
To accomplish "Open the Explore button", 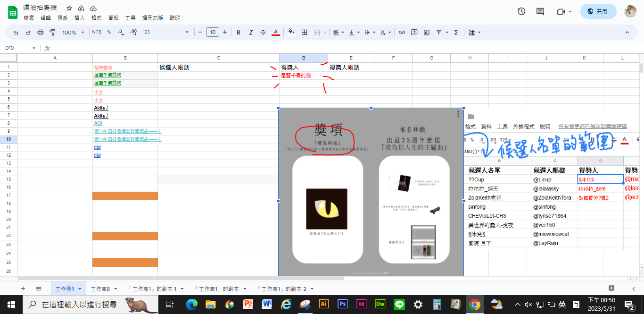I will [x=611, y=289].
